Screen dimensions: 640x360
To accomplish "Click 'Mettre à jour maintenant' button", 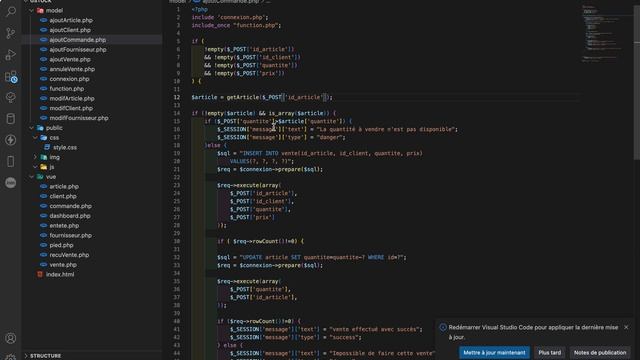I will [494, 353].
